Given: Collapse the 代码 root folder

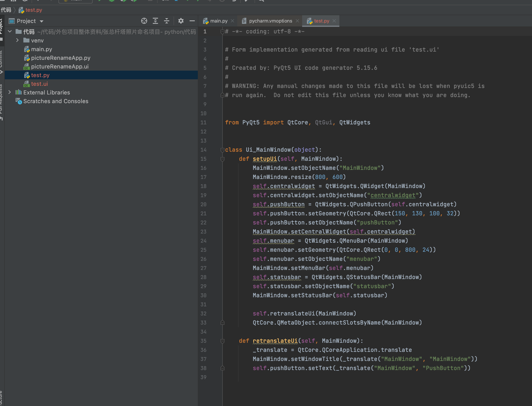Looking at the screenshot, I should (10, 31).
